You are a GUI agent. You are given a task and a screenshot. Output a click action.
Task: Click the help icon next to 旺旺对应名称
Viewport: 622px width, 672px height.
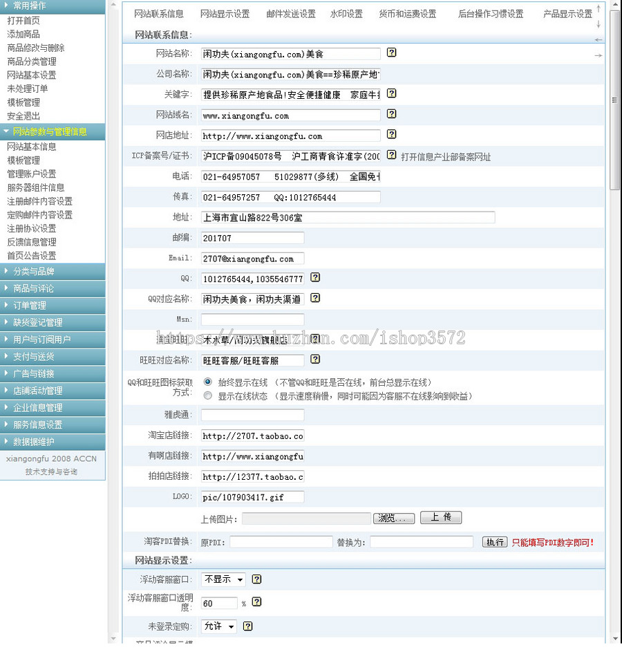click(315, 360)
